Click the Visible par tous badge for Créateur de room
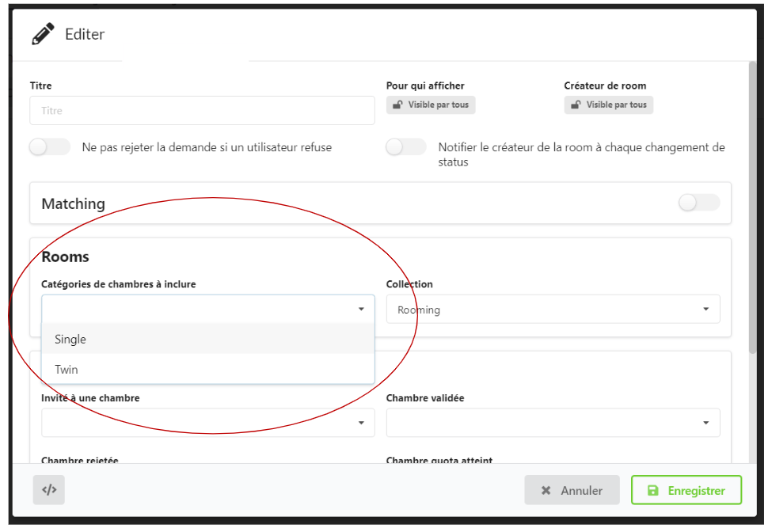768x532 pixels. (609, 105)
